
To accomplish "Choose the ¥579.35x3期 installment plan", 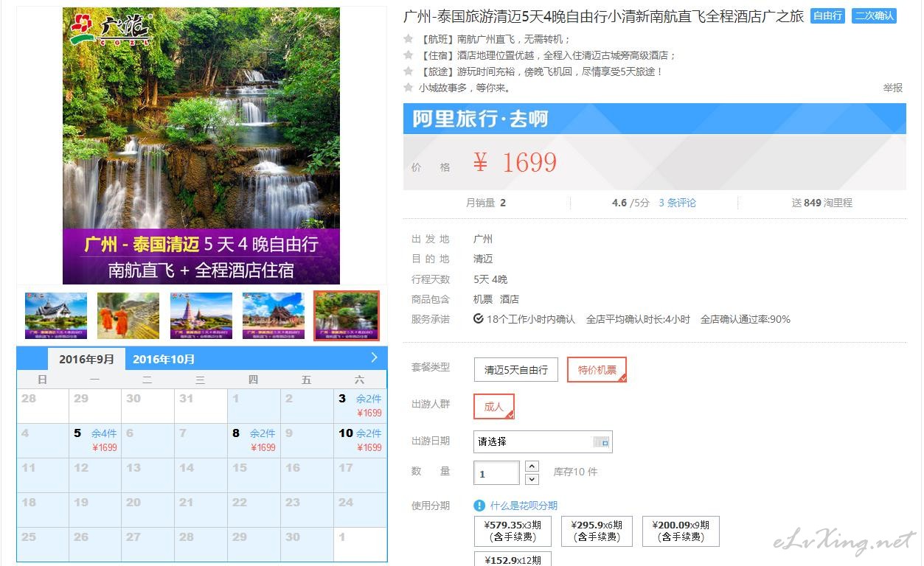I will 513,531.
